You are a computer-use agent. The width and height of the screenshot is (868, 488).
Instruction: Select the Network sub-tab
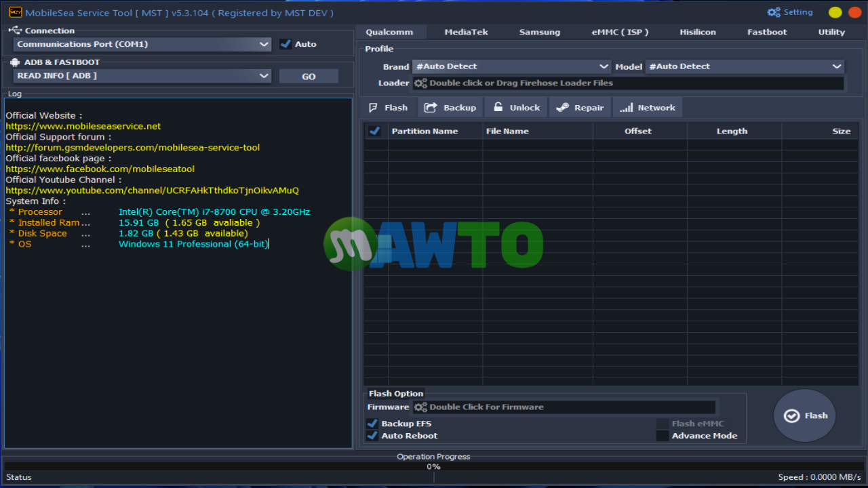(648, 108)
